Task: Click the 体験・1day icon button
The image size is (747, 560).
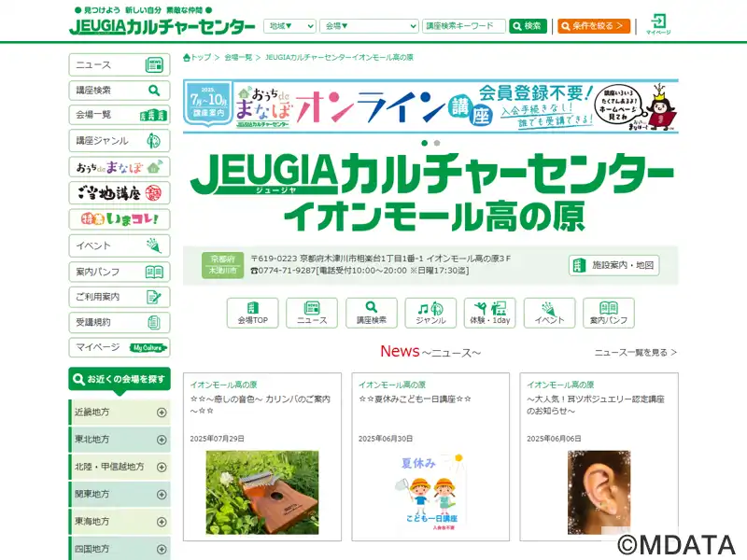Action: (490, 313)
